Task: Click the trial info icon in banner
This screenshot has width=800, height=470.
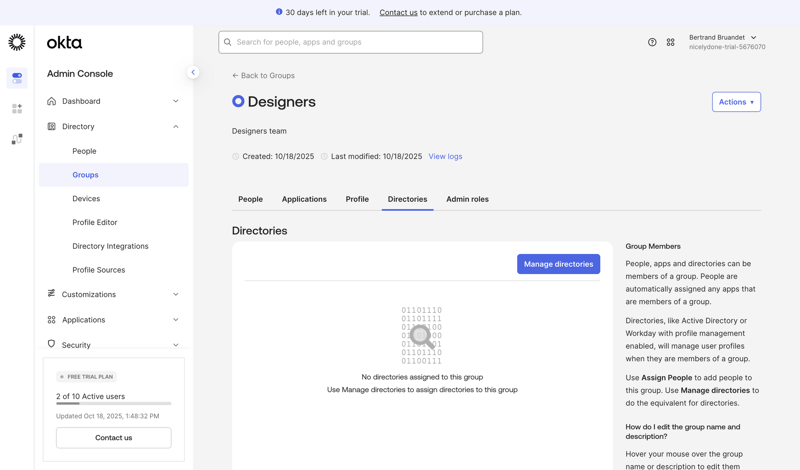Action: pyautogui.click(x=279, y=12)
